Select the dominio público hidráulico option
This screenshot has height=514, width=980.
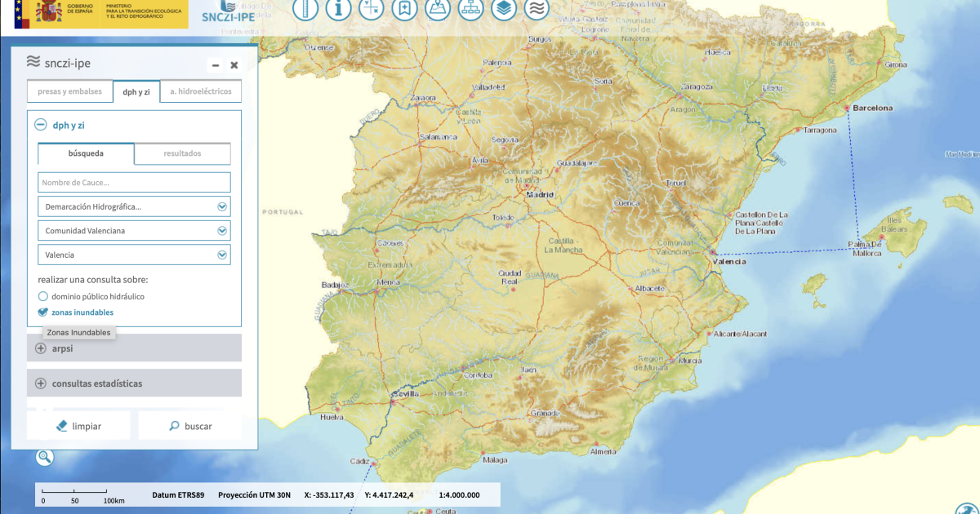click(42, 296)
